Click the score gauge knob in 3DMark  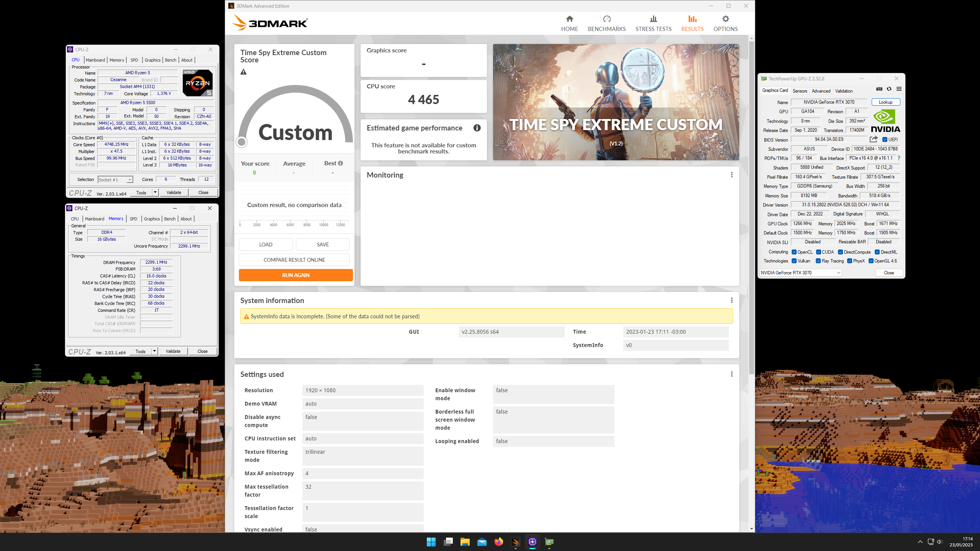coord(241,142)
